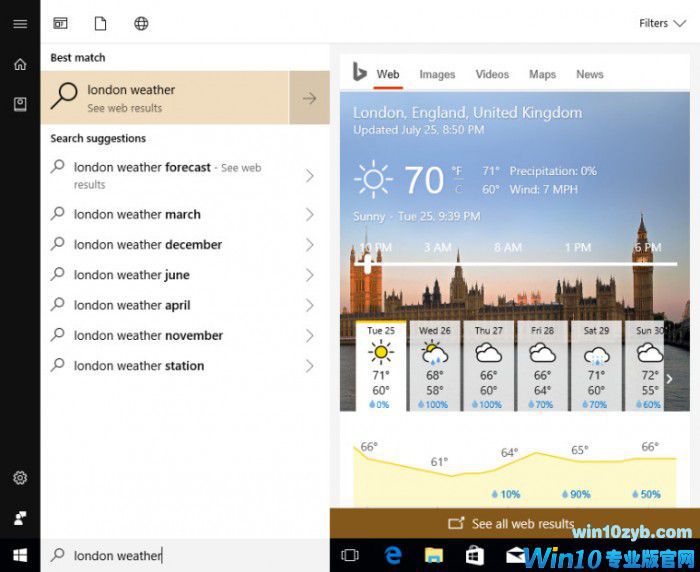The width and height of the screenshot is (700, 572).
Task: Open Microsoft Edge from taskbar
Action: (393, 555)
